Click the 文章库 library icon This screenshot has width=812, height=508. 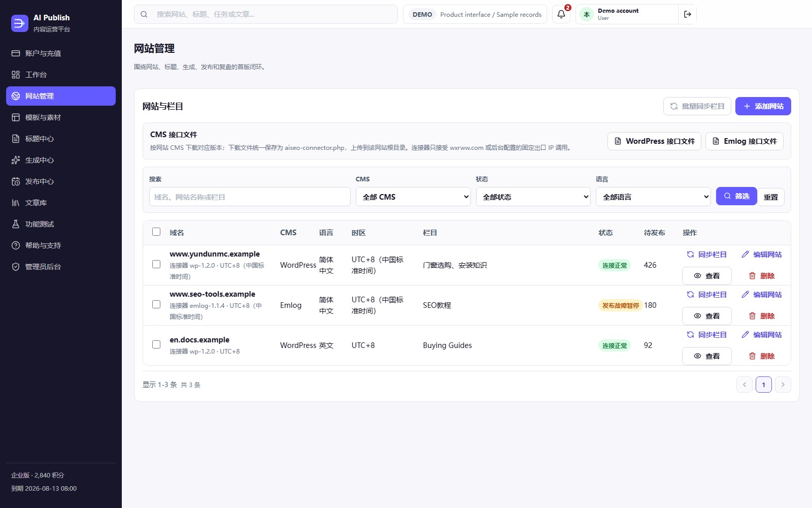[16, 203]
